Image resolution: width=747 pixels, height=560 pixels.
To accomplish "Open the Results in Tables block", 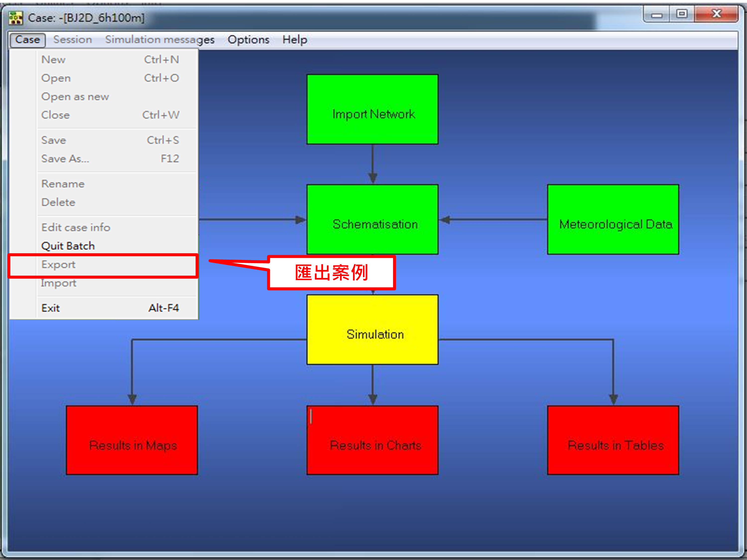I will point(613,441).
